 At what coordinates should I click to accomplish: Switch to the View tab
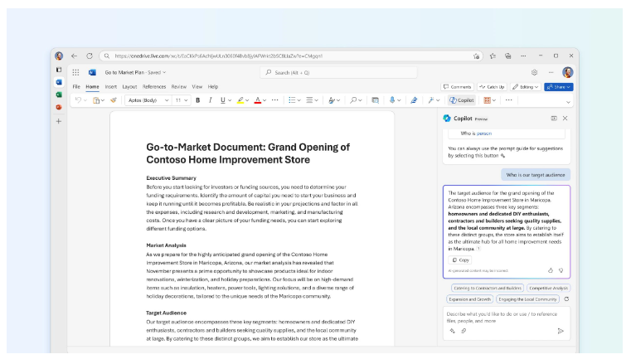point(197,87)
